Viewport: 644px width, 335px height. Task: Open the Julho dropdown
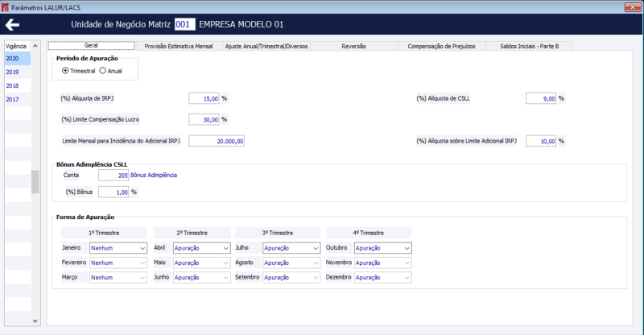click(291, 248)
